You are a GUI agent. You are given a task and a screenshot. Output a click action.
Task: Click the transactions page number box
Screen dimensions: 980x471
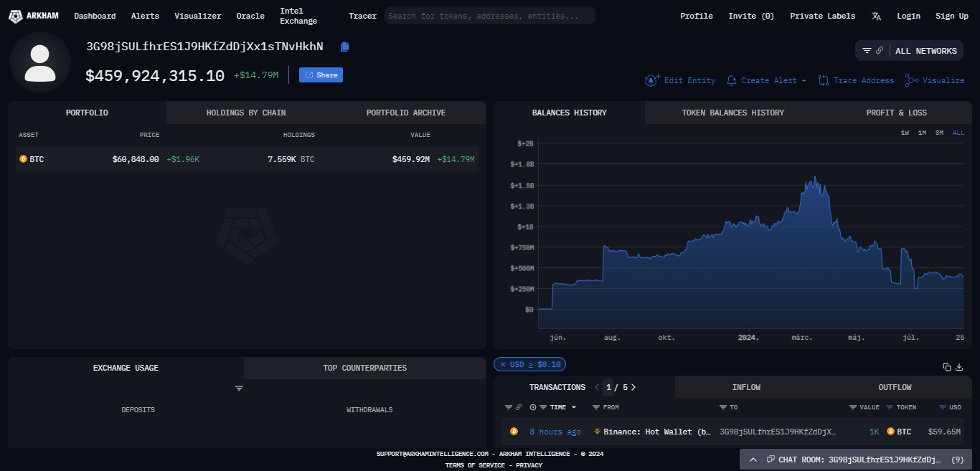tap(608, 387)
